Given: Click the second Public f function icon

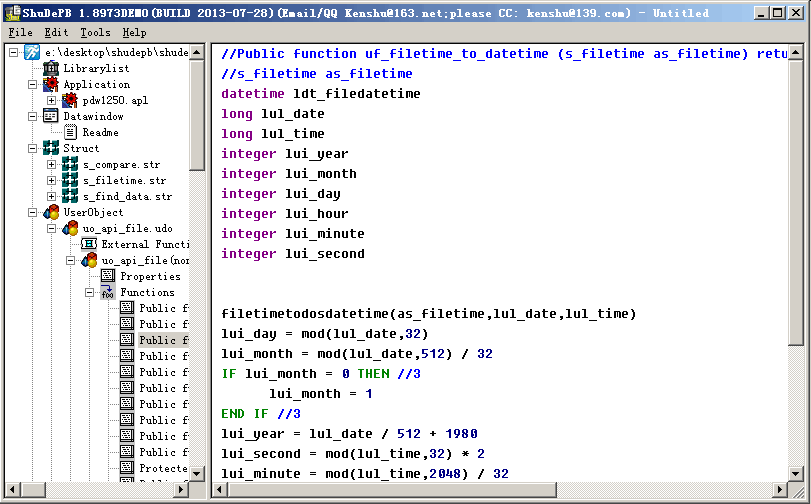Looking at the screenshot, I should (127, 324).
